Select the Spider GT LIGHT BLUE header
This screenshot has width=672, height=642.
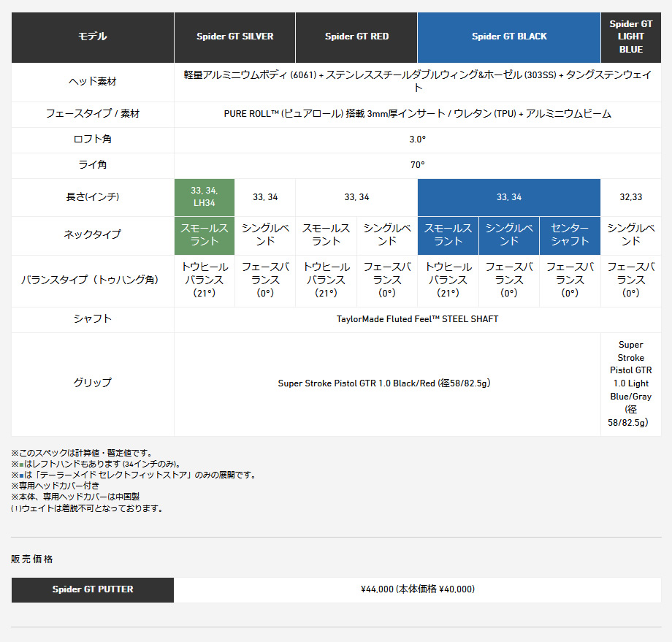click(x=631, y=37)
